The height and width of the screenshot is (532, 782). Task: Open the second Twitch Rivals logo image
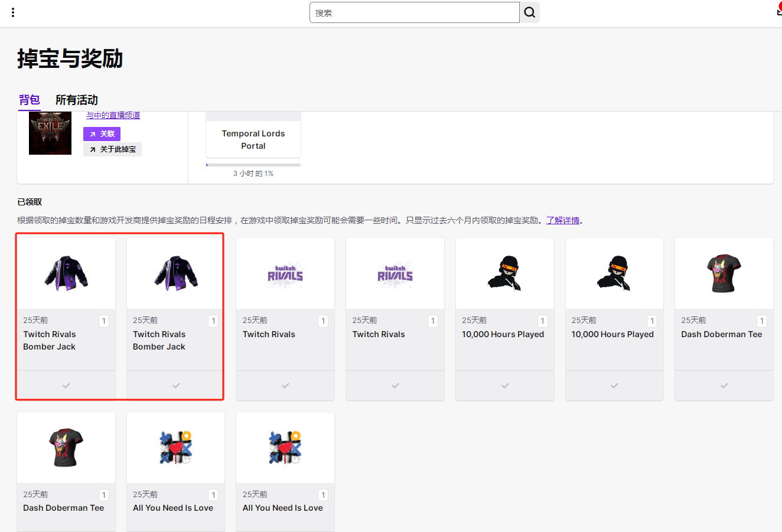395,275
